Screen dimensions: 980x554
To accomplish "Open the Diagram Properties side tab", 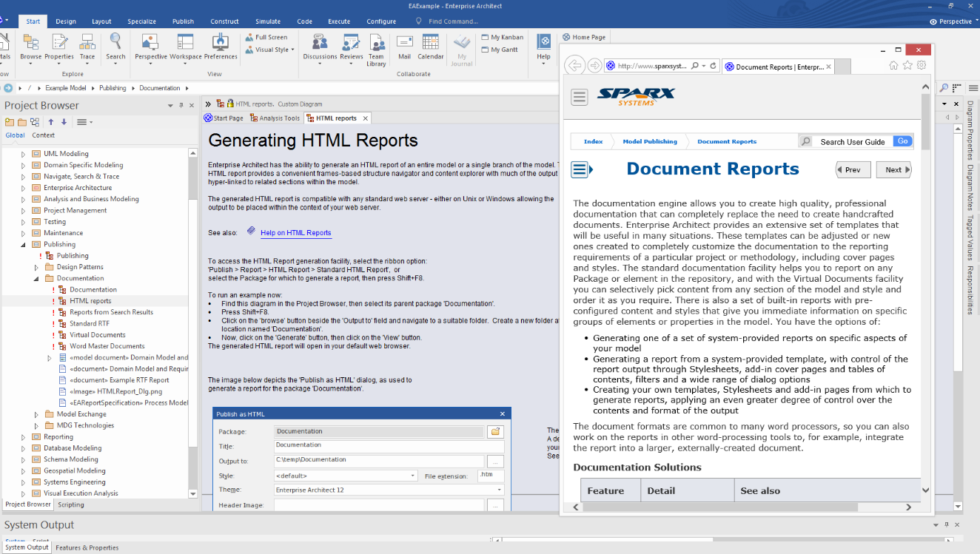I will 970,129.
